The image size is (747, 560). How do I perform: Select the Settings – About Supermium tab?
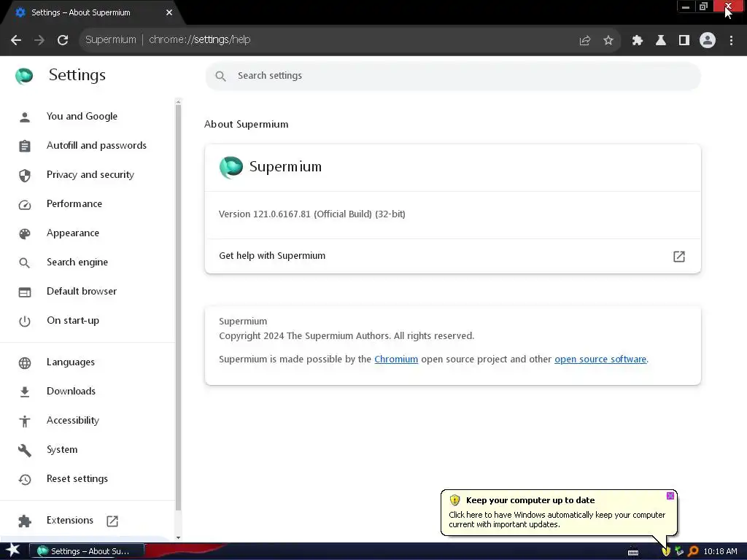click(90, 12)
